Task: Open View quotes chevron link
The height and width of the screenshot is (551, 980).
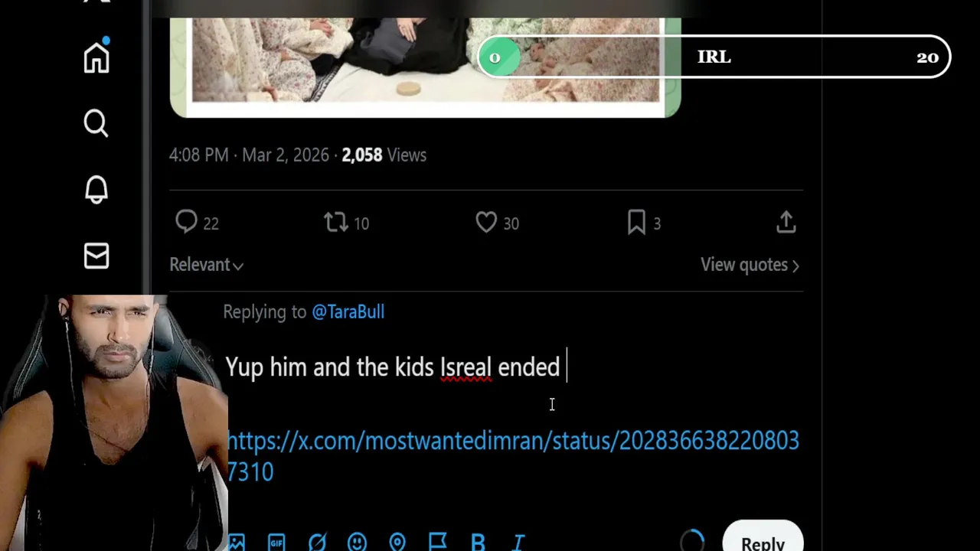Action: click(750, 265)
